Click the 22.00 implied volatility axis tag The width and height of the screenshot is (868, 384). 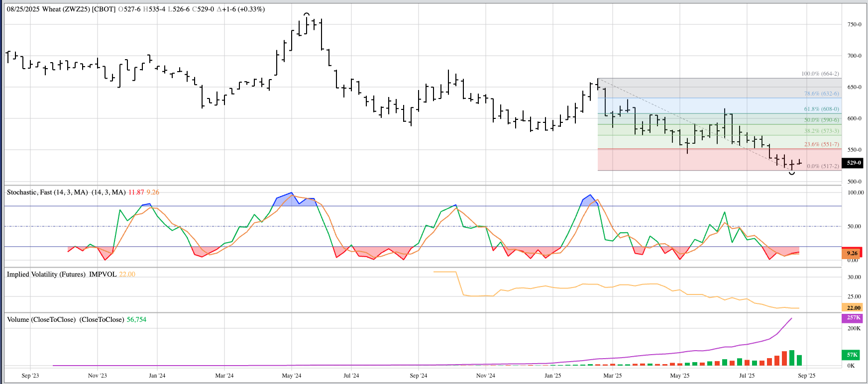tap(852, 308)
